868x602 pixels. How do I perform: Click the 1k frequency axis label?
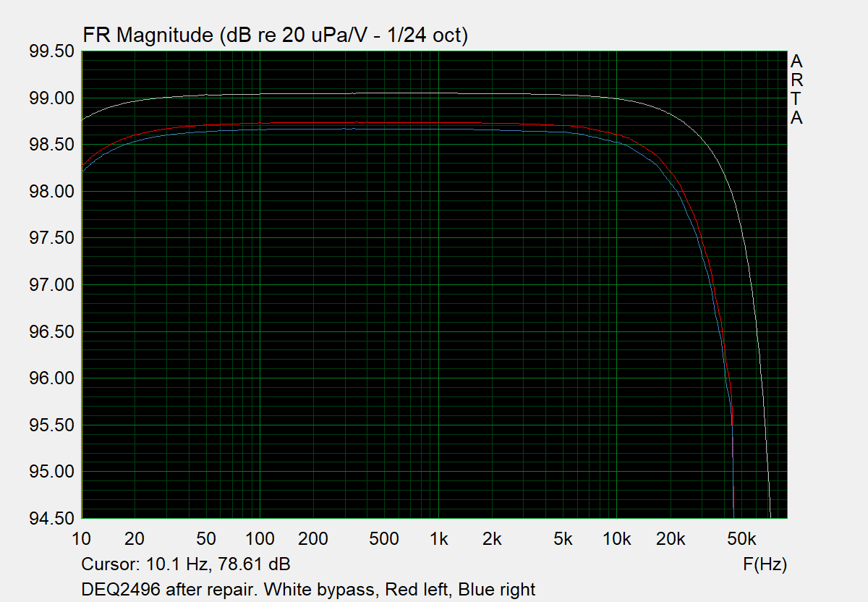tap(438, 539)
